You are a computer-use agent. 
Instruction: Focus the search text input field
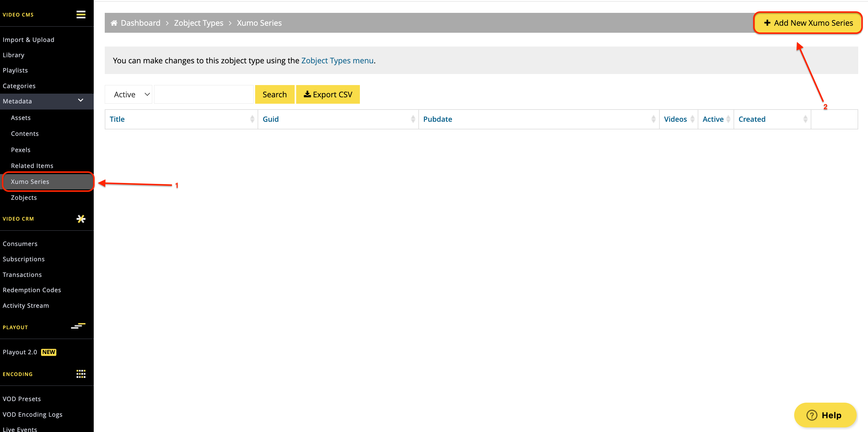[204, 95]
